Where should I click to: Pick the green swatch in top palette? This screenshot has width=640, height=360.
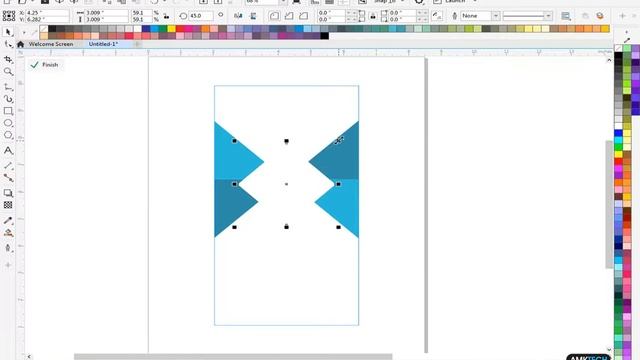[x=163, y=29]
